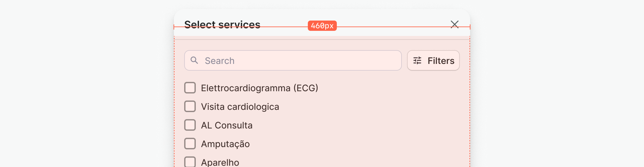The image size is (644, 167).
Task: Open the Filters button
Action: tap(433, 60)
